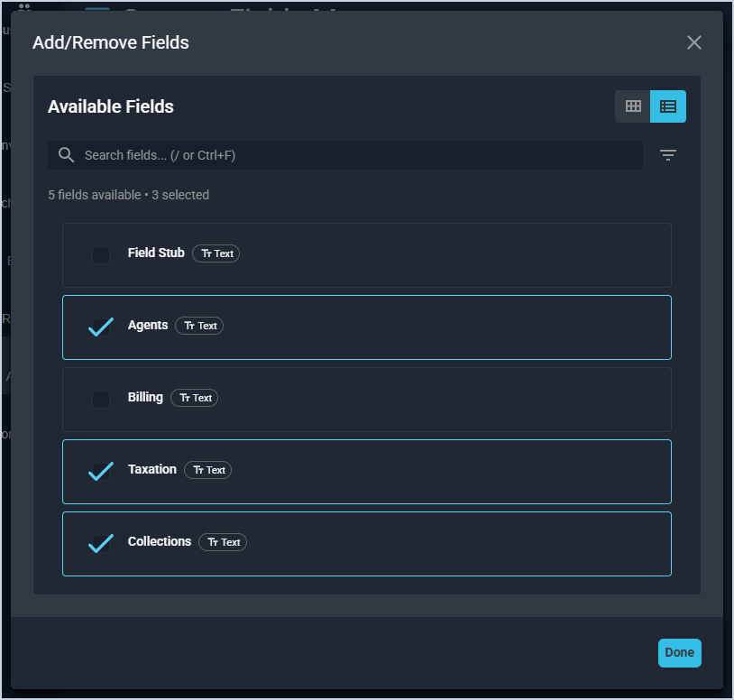
Task: Uncheck the Agents field checkbox
Action: coord(101,327)
